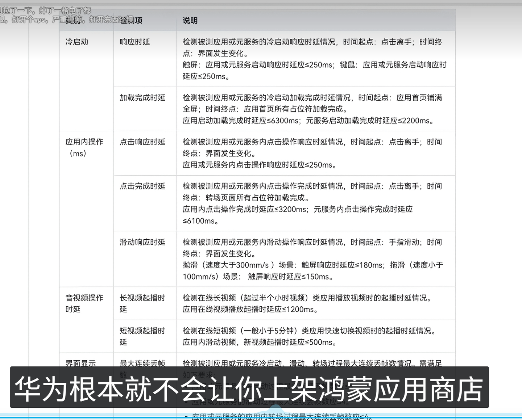Click the 说明 column header
The image size is (522, 420).
point(316,20)
